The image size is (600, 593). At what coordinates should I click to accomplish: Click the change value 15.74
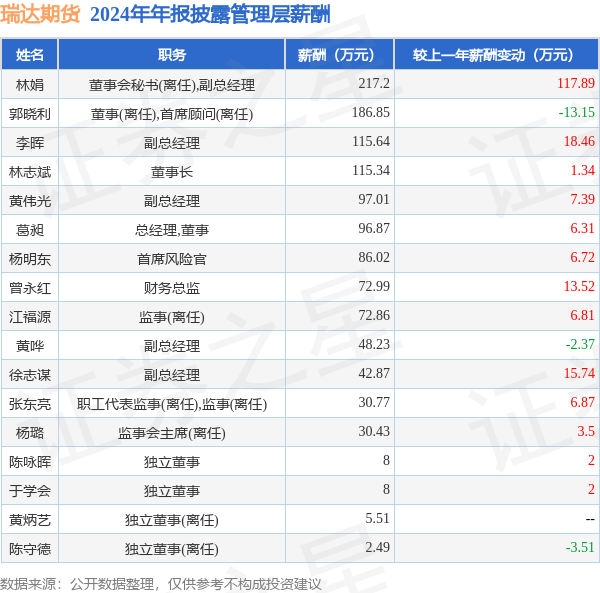[x=579, y=373]
